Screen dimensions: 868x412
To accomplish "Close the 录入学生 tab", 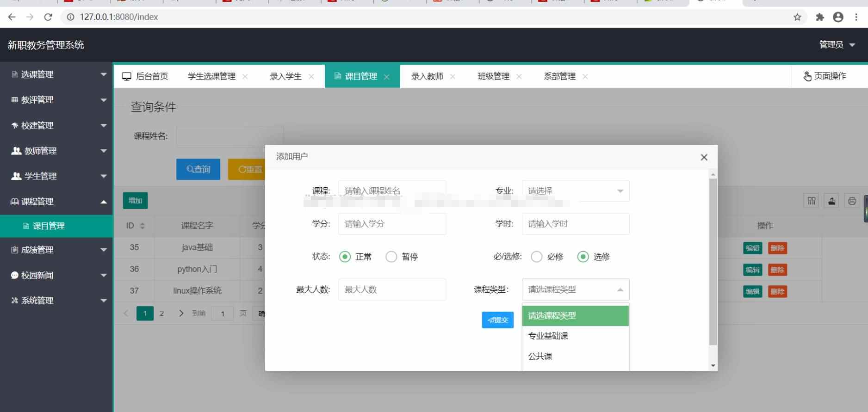I will click(x=311, y=76).
